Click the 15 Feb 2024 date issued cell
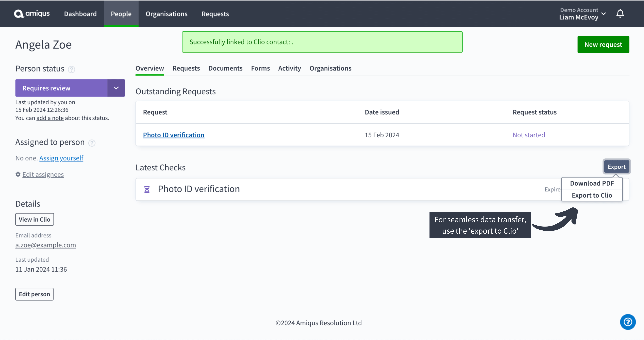Image resolution: width=644 pixels, height=340 pixels. coord(382,135)
